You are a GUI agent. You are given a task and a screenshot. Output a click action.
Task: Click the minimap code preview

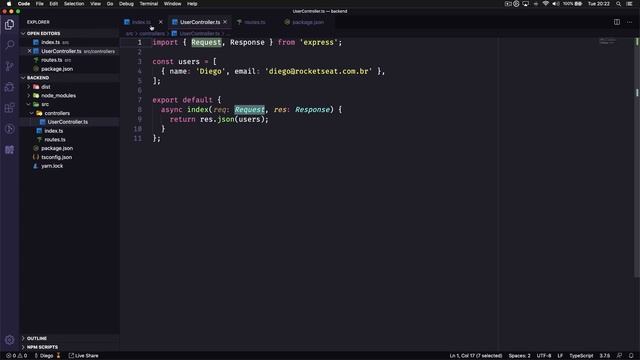(x=607, y=41)
